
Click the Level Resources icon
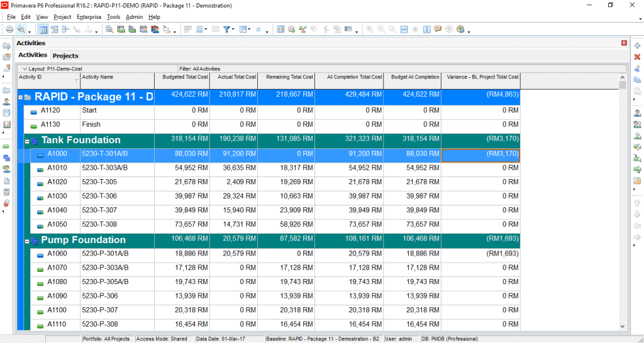(303, 29)
